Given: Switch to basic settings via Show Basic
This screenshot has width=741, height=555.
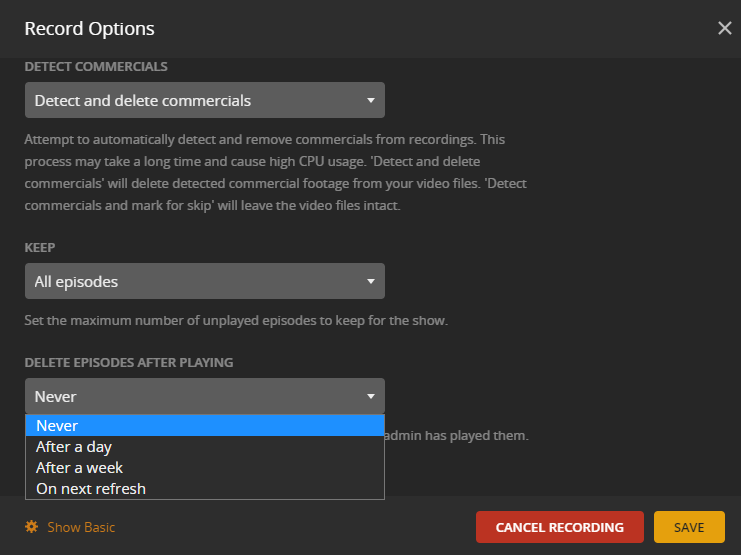Looking at the screenshot, I should 81,527.
